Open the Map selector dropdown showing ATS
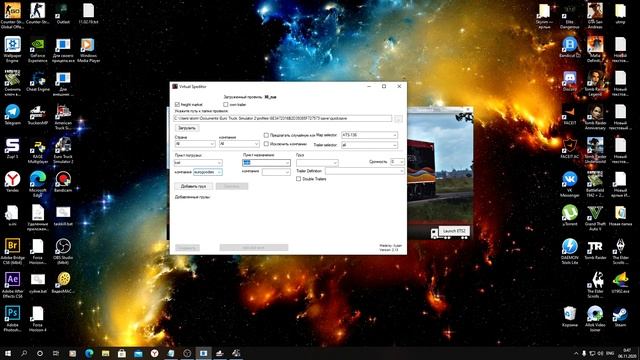 [x=369, y=135]
